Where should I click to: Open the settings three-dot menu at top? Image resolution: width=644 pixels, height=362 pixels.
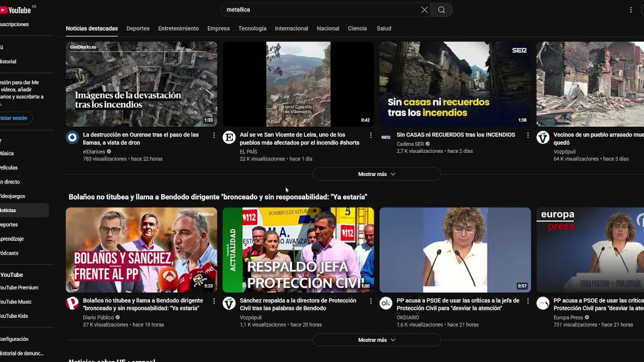pos(631,10)
